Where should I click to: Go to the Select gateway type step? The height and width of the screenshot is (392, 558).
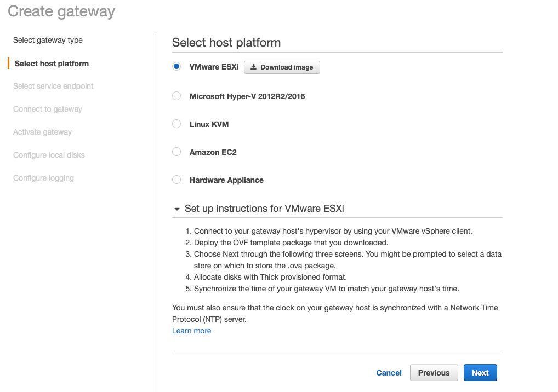[x=48, y=40]
